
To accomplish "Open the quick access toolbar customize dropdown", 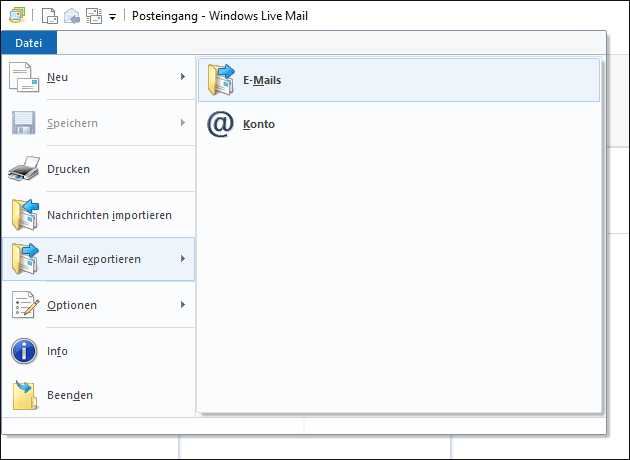I will 113,17.
